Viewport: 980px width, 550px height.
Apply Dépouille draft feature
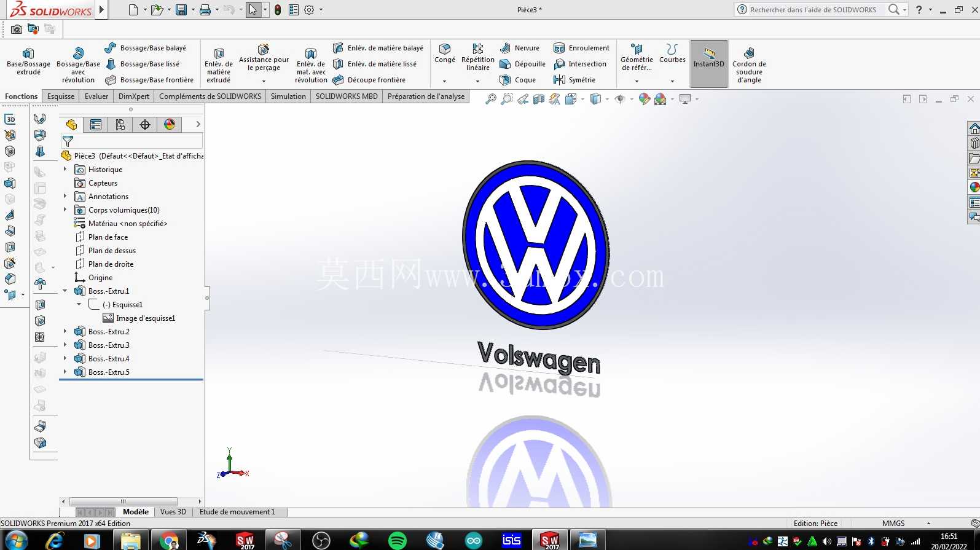pyautogui.click(x=522, y=64)
